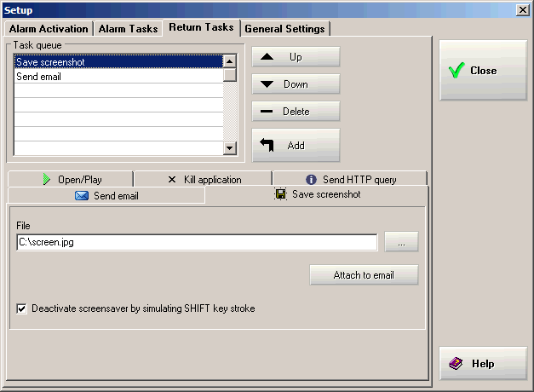The image size is (534, 392).
Task: Open Help with the book icon
Action: (482, 364)
